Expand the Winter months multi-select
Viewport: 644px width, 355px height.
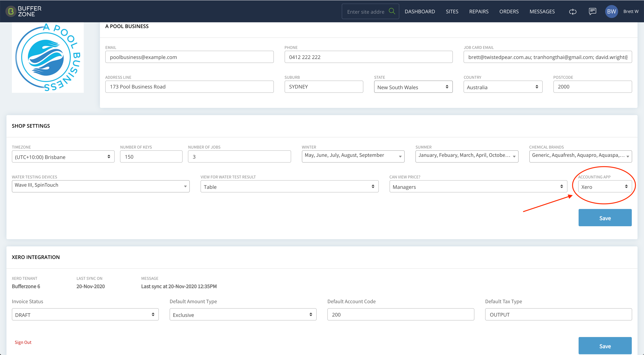tap(353, 156)
